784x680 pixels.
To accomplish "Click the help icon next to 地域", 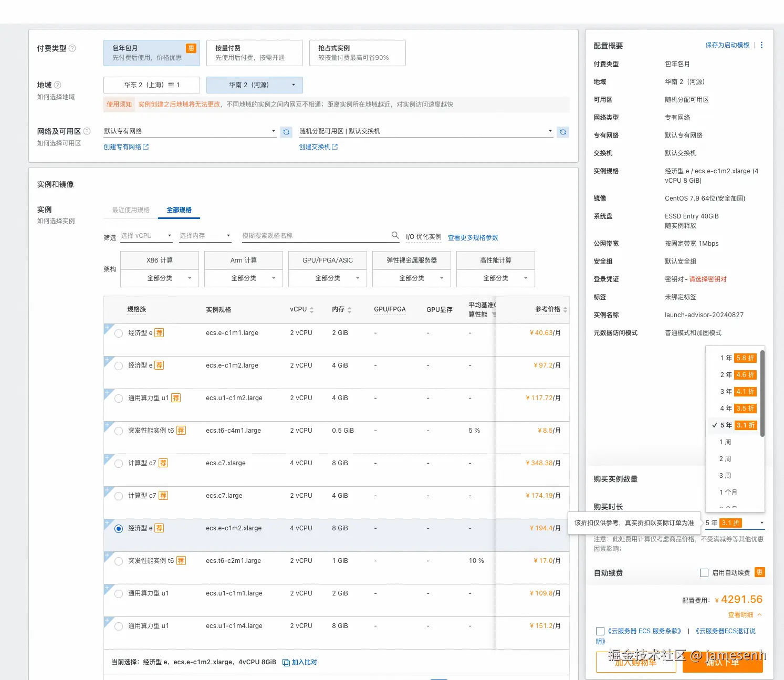I will click(x=58, y=85).
